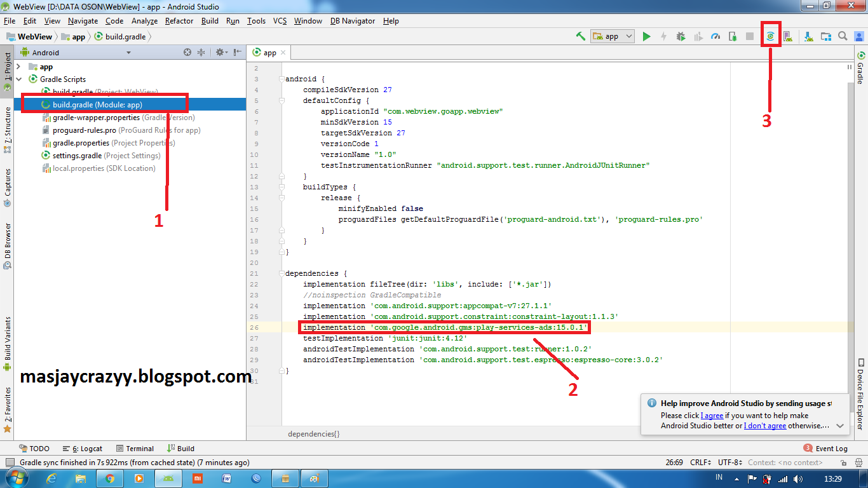Open the Structure side tab
The height and width of the screenshot is (488, 868).
pos(7,130)
